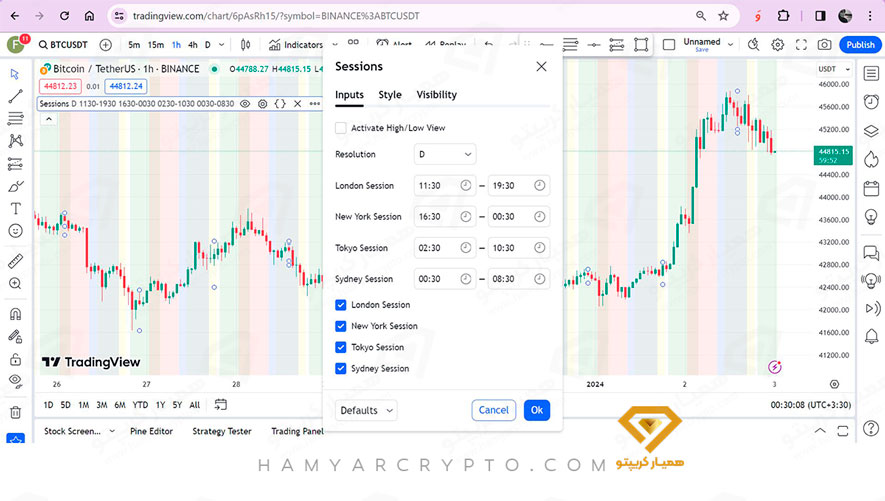885x501 pixels.
Task: Select the cursor arrow tool in left toolbar
Action: click(15, 74)
